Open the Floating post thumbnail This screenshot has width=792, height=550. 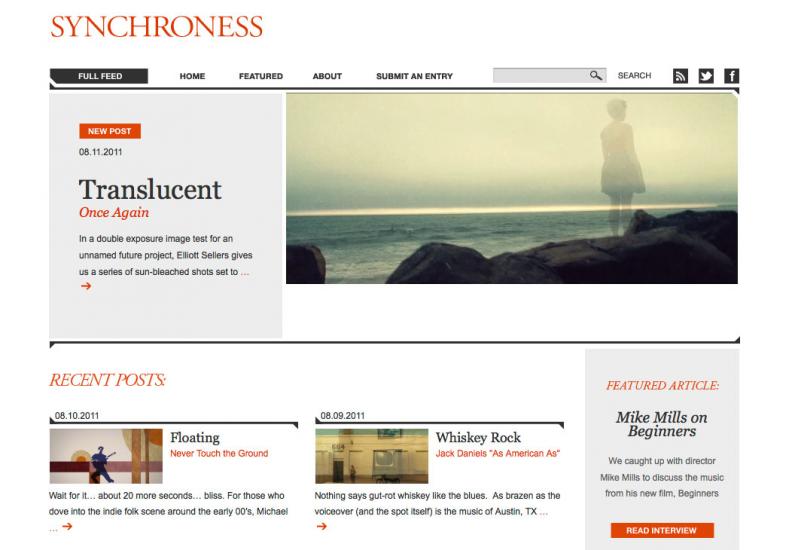pyautogui.click(x=106, y=456)
